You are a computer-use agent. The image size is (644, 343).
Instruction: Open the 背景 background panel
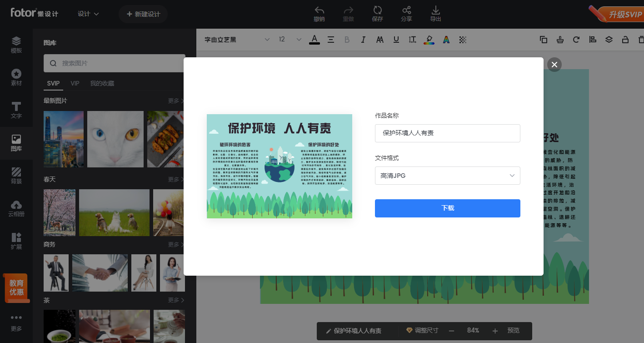16,176
